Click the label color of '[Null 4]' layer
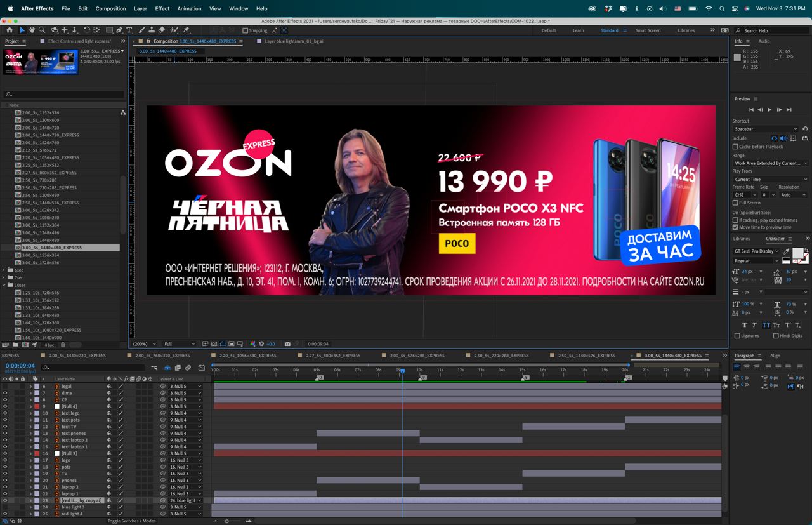 [x=37, y=406]
